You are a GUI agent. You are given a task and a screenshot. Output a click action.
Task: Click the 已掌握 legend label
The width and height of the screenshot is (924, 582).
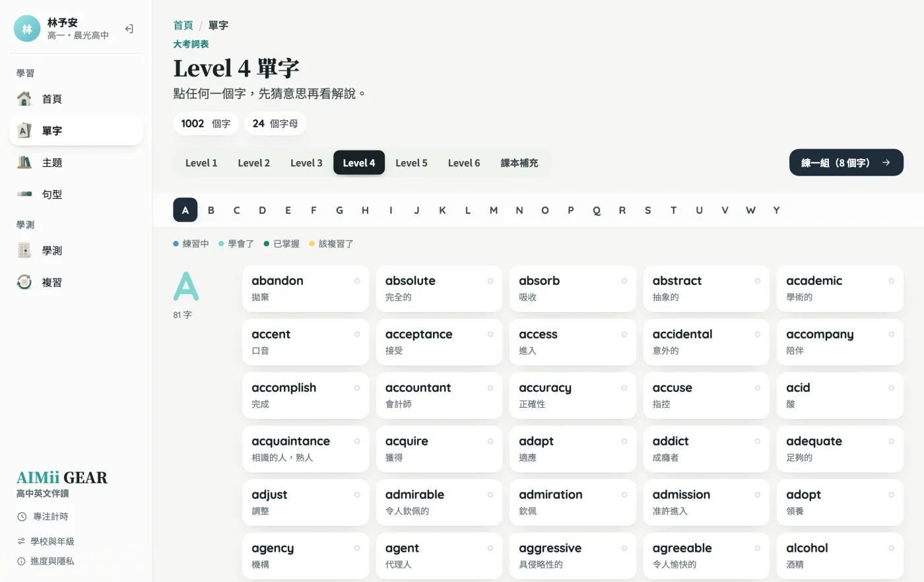(286, 243)
